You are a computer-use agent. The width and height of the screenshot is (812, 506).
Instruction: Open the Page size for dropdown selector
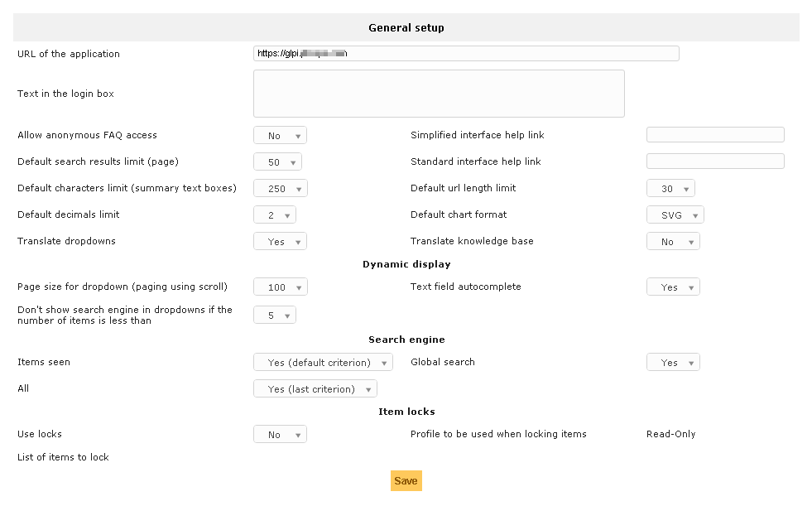(x=280, y=286)
